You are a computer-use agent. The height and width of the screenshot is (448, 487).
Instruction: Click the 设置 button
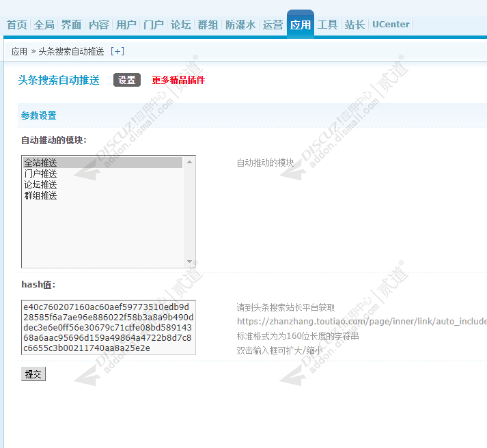(x=127, y=80)
